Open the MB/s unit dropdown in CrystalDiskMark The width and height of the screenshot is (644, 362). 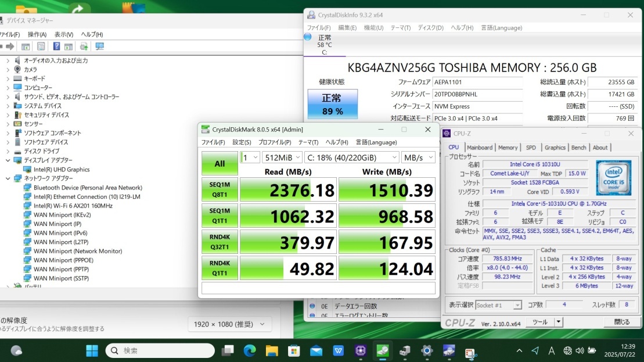point(418,157)
